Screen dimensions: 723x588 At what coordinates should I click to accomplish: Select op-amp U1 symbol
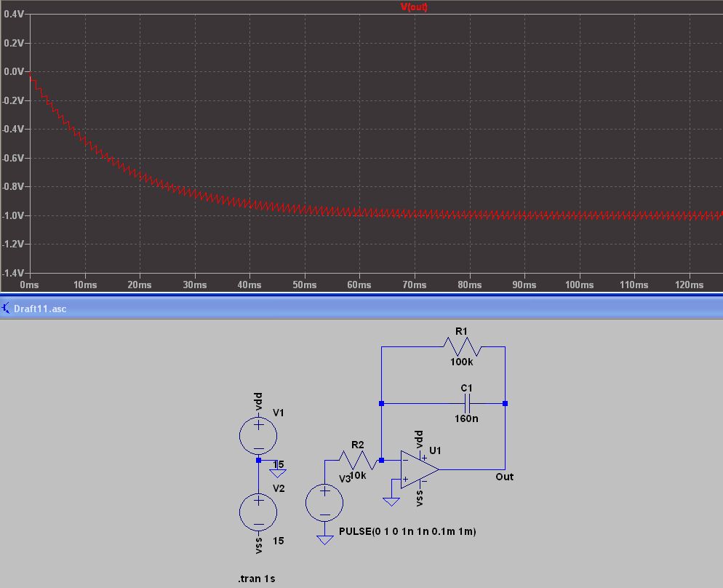(420, 469)
